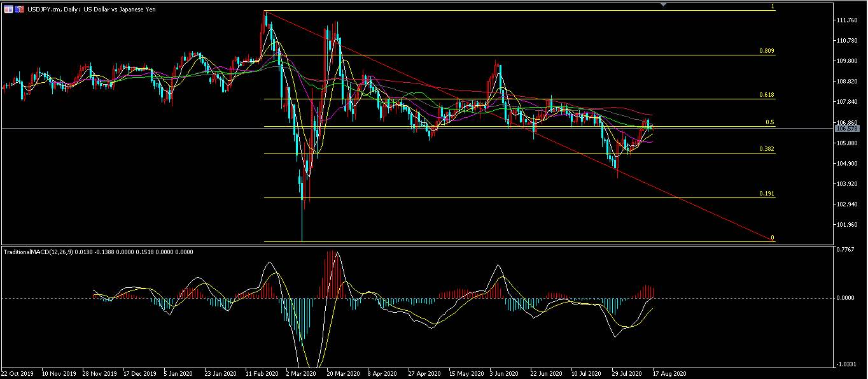This screenshot has width=868, height=379.
Task: Click the 8 Apr 2020 date label
Action: coord(383,373)
